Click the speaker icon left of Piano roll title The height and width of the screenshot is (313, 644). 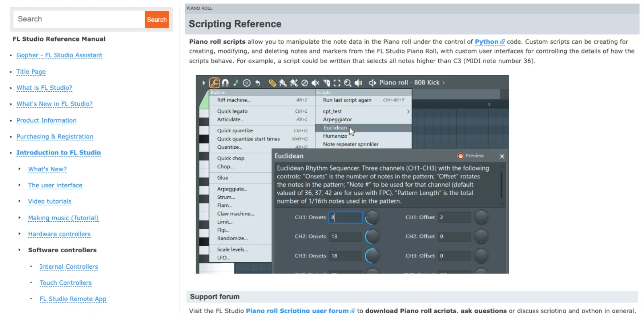[x=373, y=83]
